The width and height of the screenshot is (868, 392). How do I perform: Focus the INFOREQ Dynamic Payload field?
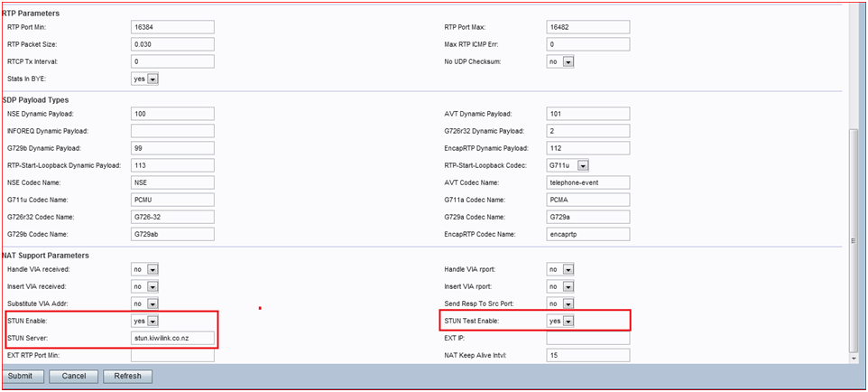(x=172, y=131)
